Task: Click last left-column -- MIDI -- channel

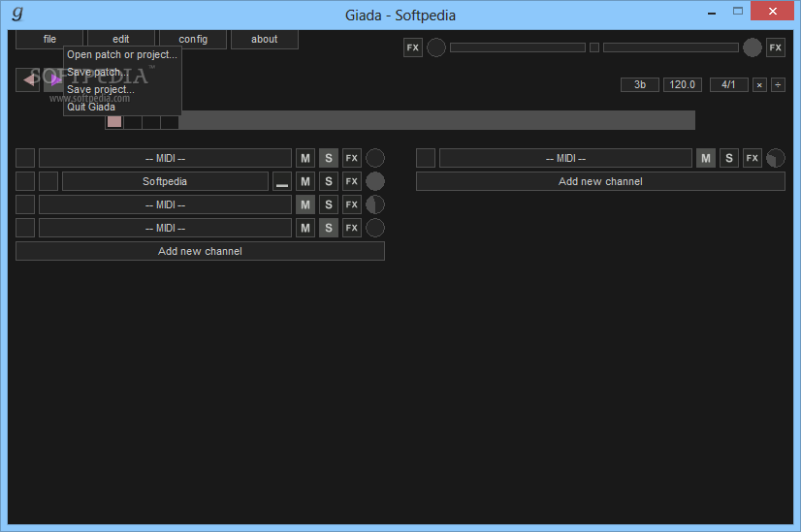Action: (x=165, y=228)
